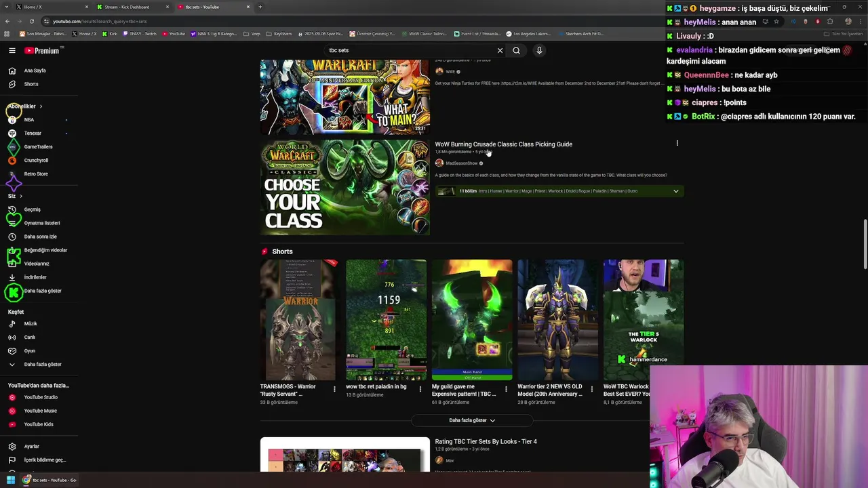Viewport: 868px width, 488px height.
Task: Open options menu for Warrior tier 2 short
Action: (x=591, y=389)
